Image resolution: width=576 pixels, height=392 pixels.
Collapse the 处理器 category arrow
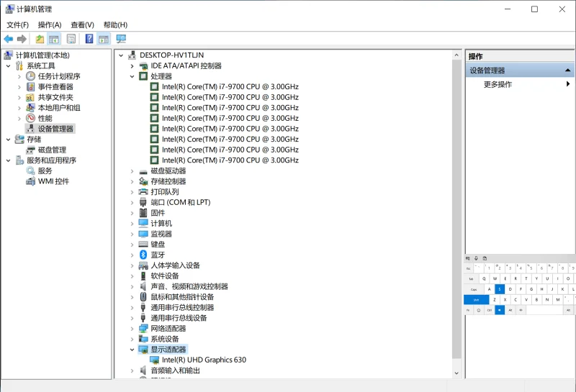(132, 77)
